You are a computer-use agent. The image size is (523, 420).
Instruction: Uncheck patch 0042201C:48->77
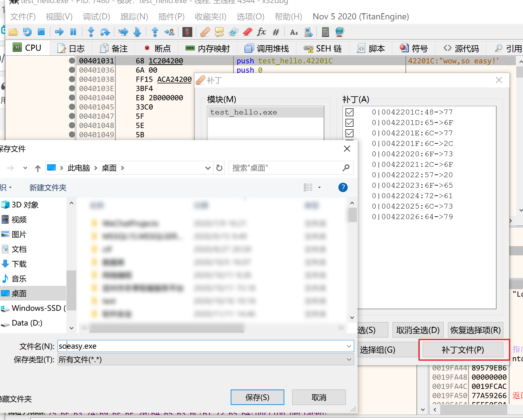point(349,112)
